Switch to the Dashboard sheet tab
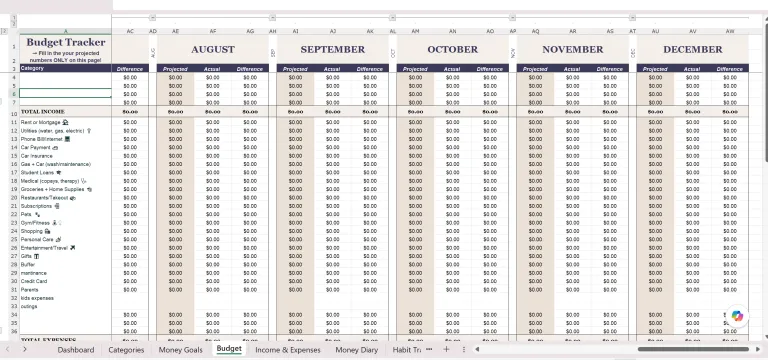 pos(75,350)
